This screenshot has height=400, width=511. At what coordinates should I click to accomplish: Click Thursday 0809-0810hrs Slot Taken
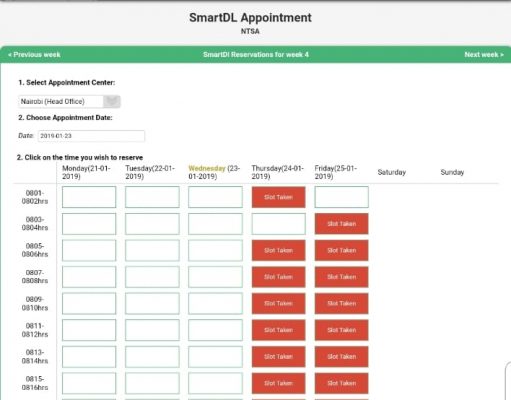coord(279,304)
